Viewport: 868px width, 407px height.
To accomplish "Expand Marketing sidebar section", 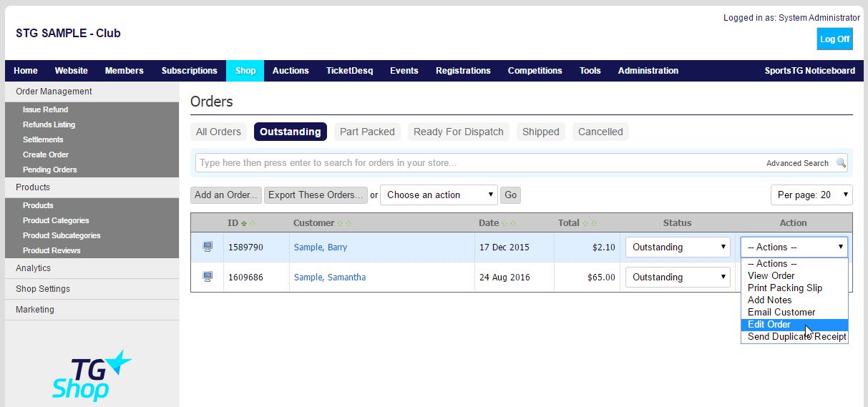I will coord(92,310).
